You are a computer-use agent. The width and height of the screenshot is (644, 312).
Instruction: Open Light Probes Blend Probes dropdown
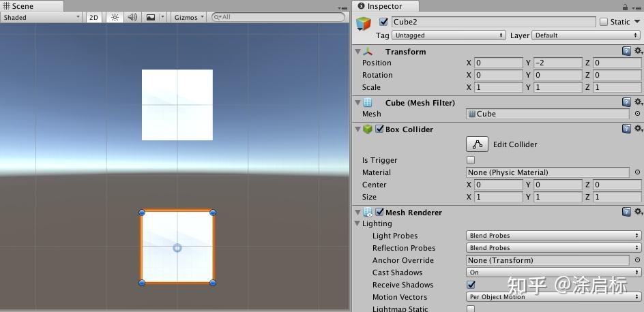tap(553, 235)
